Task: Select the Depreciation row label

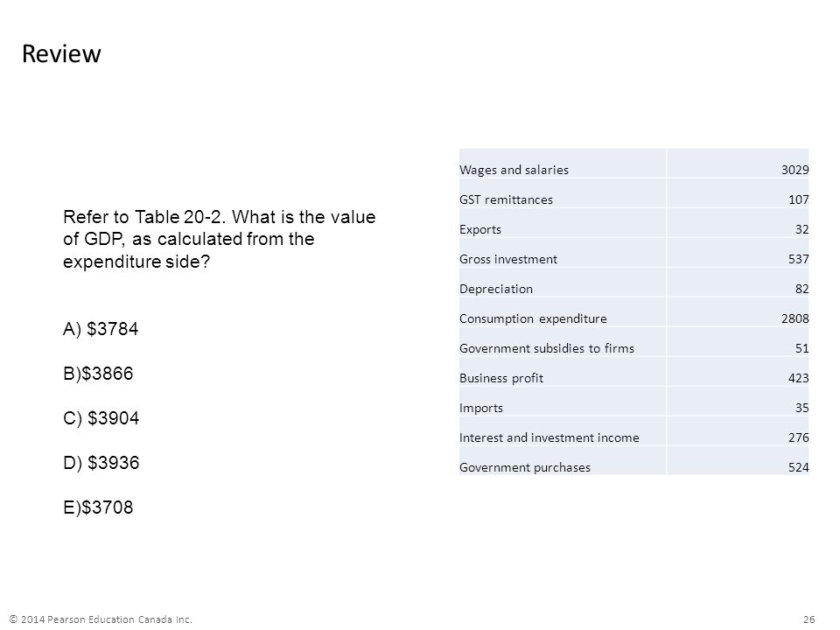Action: tap(496, 290)
